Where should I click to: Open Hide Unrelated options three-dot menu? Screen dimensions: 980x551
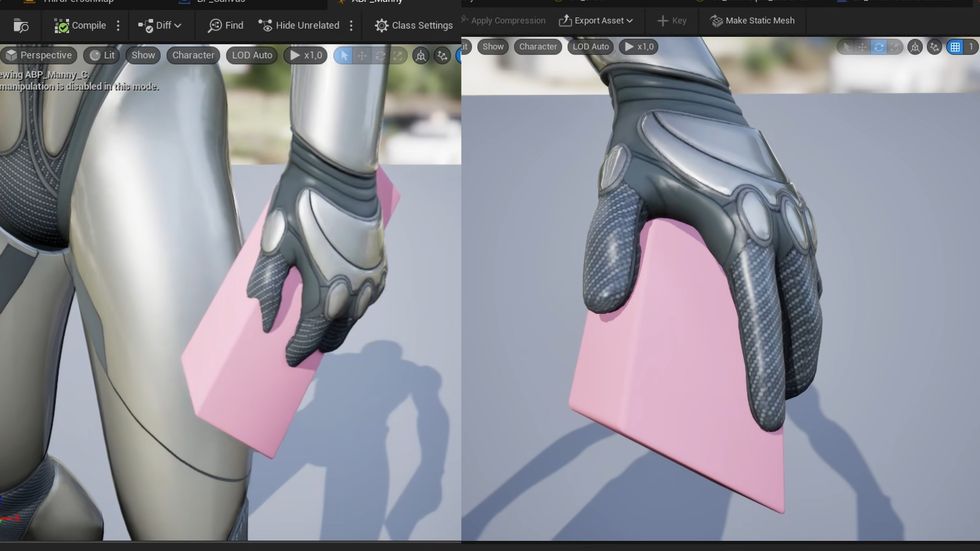[351, 26]
